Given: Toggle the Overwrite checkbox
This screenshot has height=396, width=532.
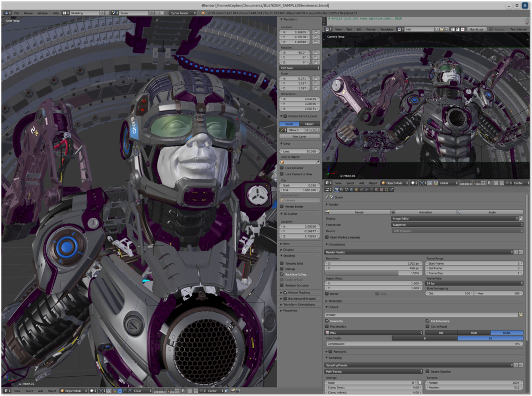Looking at the screenshot, I should click(x=327, y=321).
